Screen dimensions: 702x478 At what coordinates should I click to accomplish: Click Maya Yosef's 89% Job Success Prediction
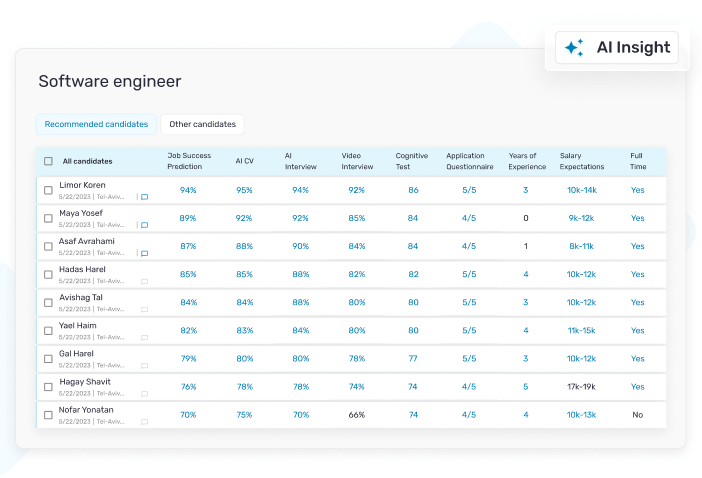tap(188, 218)
